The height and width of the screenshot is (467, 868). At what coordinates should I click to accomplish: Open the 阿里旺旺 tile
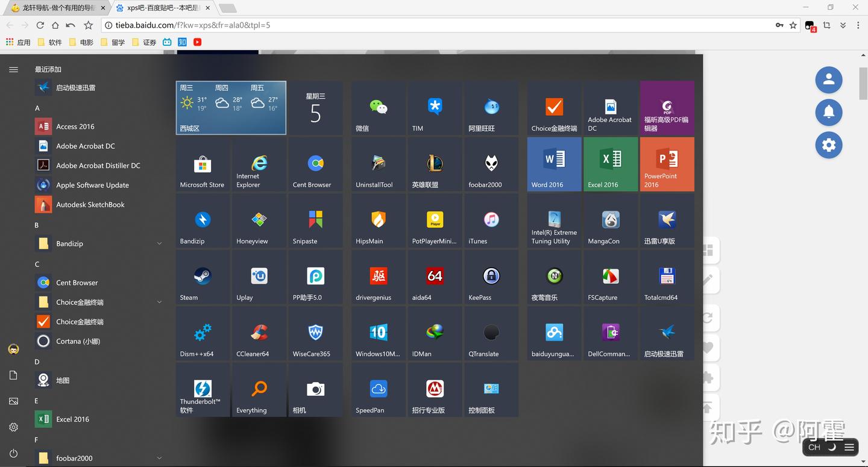click(491, 108)
